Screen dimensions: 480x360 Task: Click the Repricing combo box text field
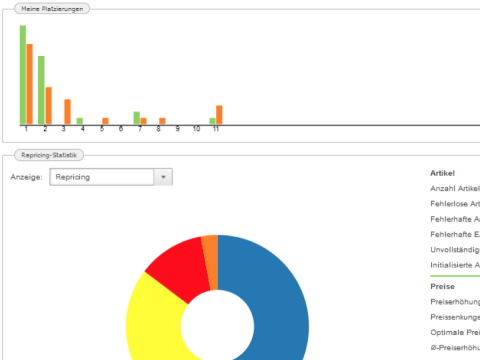tap(102, 177)
